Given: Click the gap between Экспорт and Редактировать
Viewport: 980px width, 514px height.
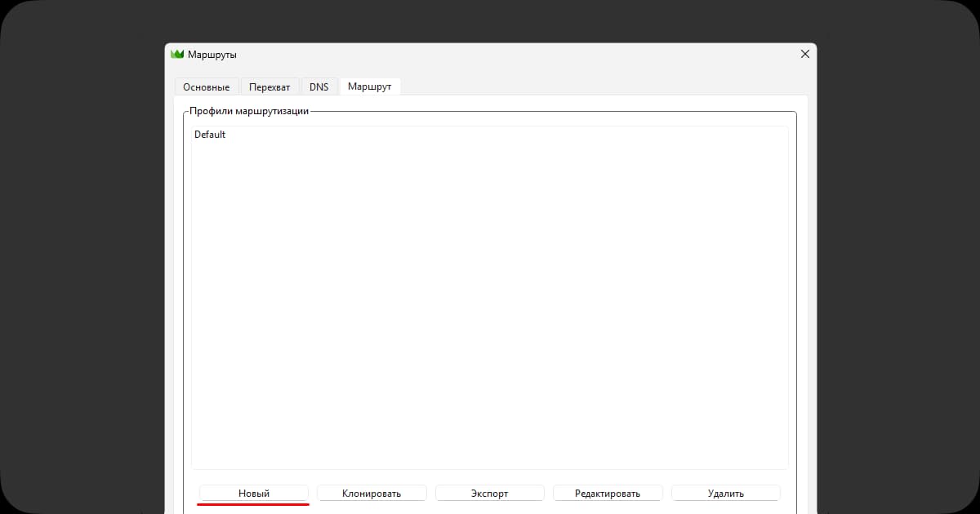Looking at the screenshot, I should click(x=549, y=494).
